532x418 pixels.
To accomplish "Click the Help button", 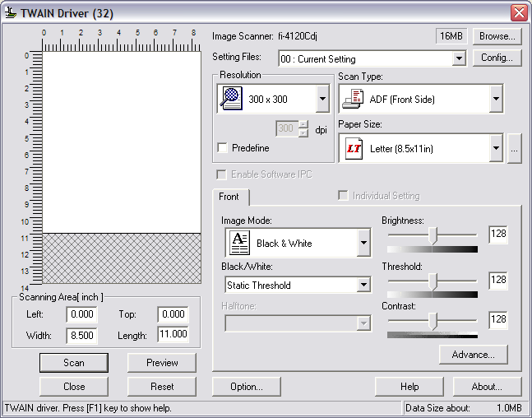I will tap(409, 387).
